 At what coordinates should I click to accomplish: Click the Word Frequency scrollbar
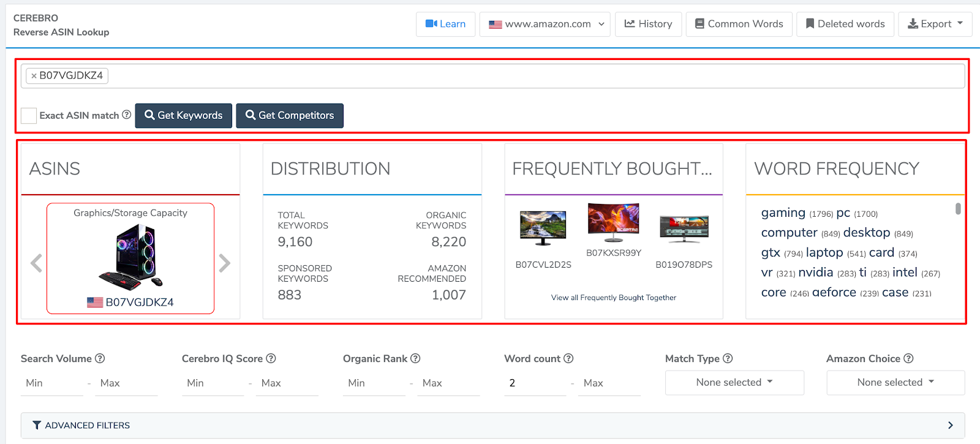(x=958, y=209)
